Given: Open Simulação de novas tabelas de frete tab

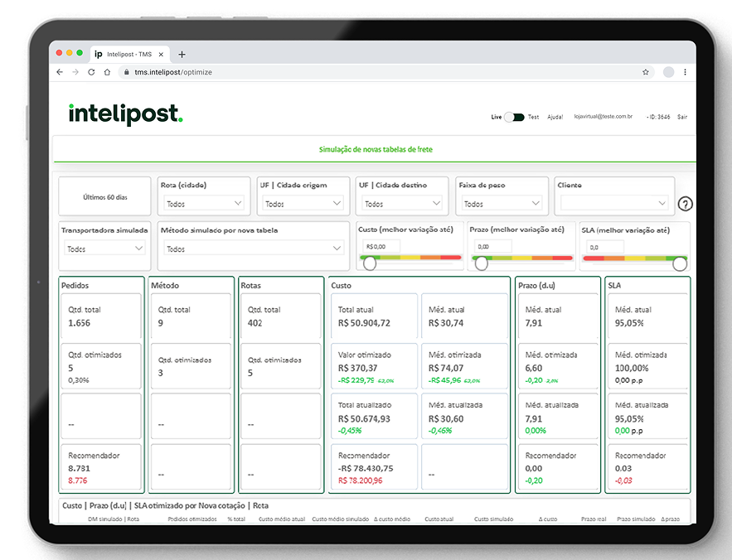Looking at the screenshot, I should [376, 149].
